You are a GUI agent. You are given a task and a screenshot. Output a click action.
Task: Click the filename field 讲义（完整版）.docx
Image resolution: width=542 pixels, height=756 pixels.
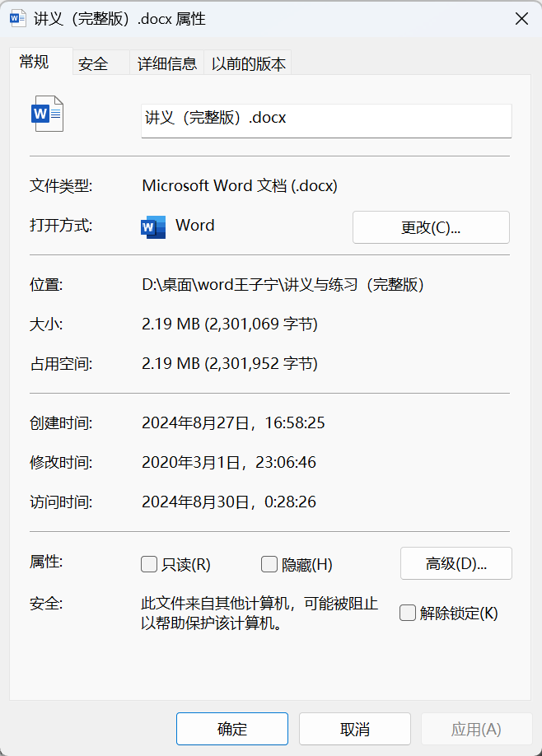point(326,121)
